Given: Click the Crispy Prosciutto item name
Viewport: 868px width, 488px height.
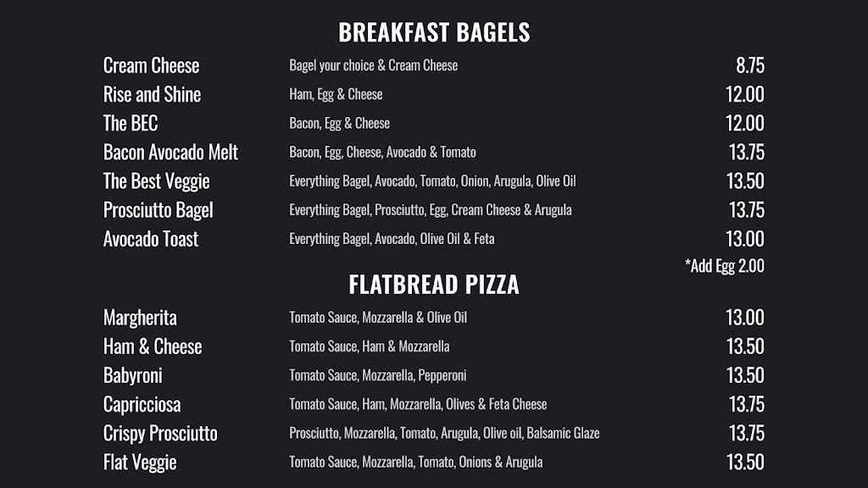Looking at the screenshot, I should point(160,433).
